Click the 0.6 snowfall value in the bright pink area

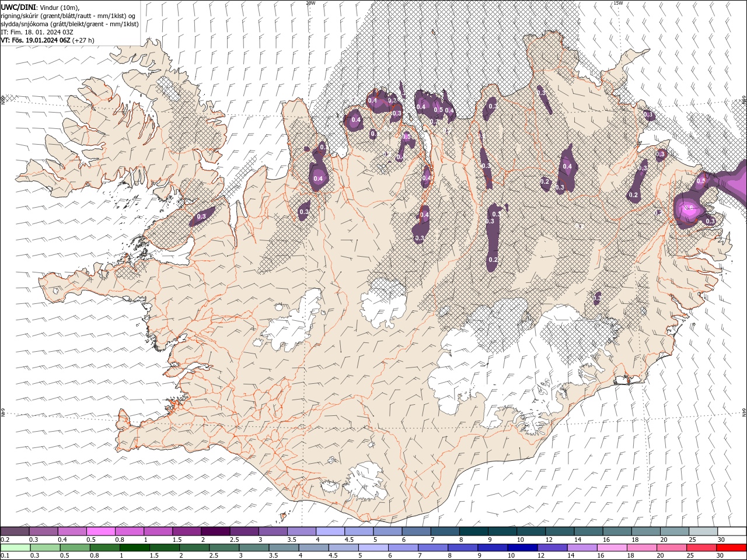[689, 208]
